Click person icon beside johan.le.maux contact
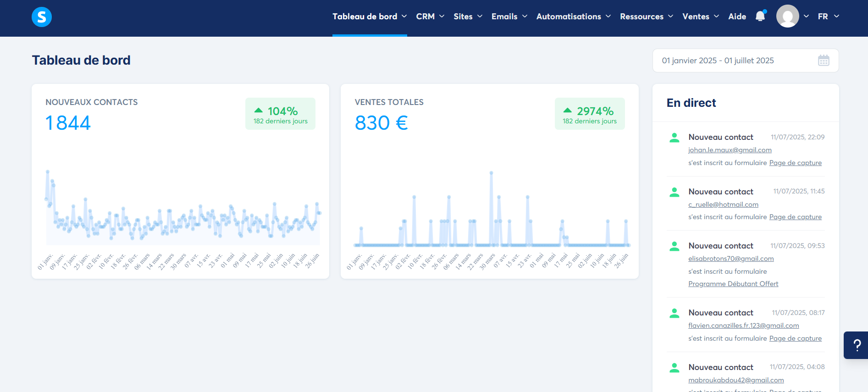Image resolution: width=868 pixels, height=392 pixels. 674,138
